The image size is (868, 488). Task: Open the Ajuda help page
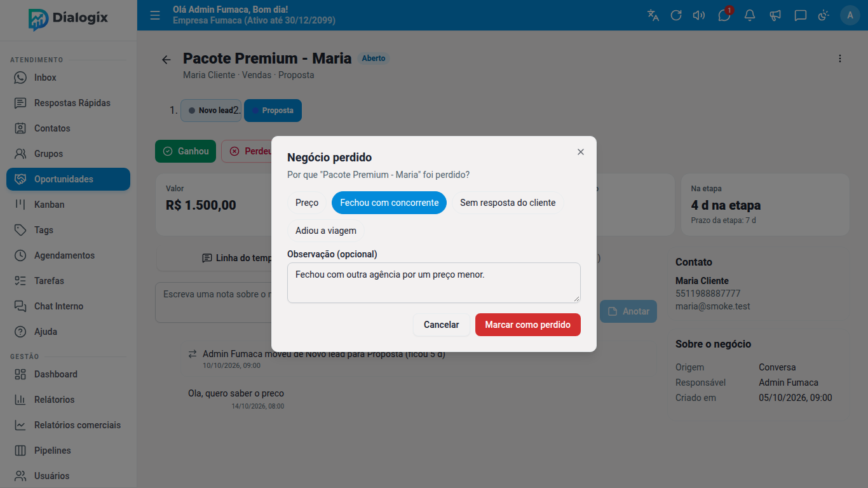point(69,332)
